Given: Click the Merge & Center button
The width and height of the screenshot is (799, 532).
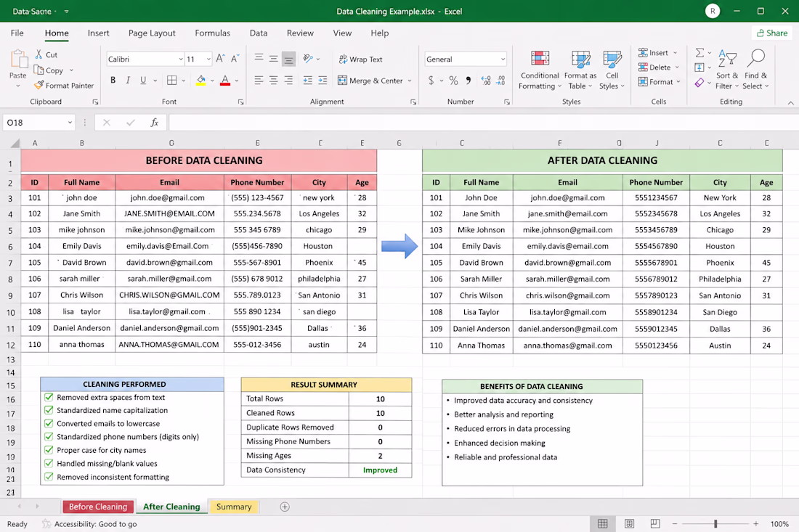Looking at the screenshot, I should click(x=370, y=81).
